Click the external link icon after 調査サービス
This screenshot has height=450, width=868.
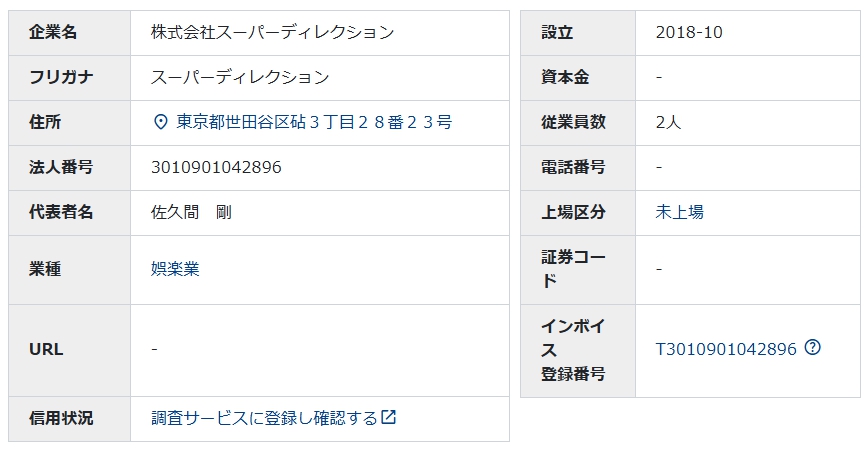389,417
